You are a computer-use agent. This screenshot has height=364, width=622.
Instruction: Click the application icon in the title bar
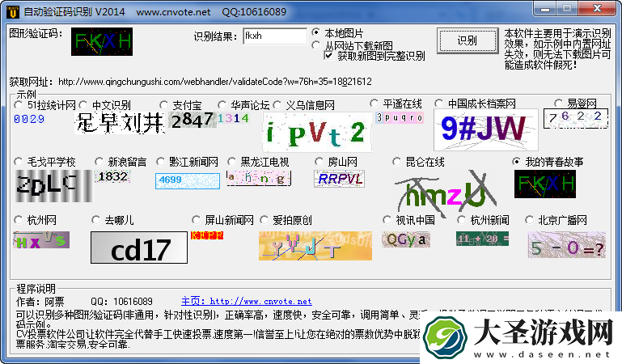[13, 12]
